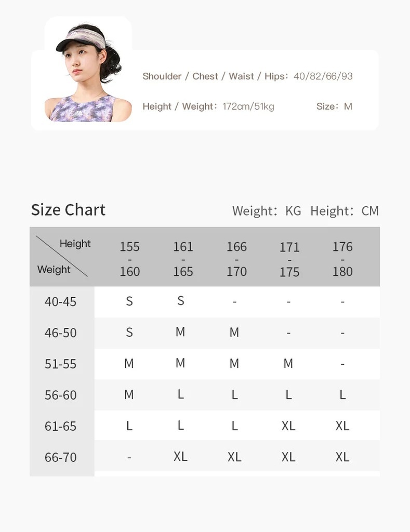Pick size M for 51-55 weight, 171-175 height
Screen dimensions: 410x532
tap(288, 364)
